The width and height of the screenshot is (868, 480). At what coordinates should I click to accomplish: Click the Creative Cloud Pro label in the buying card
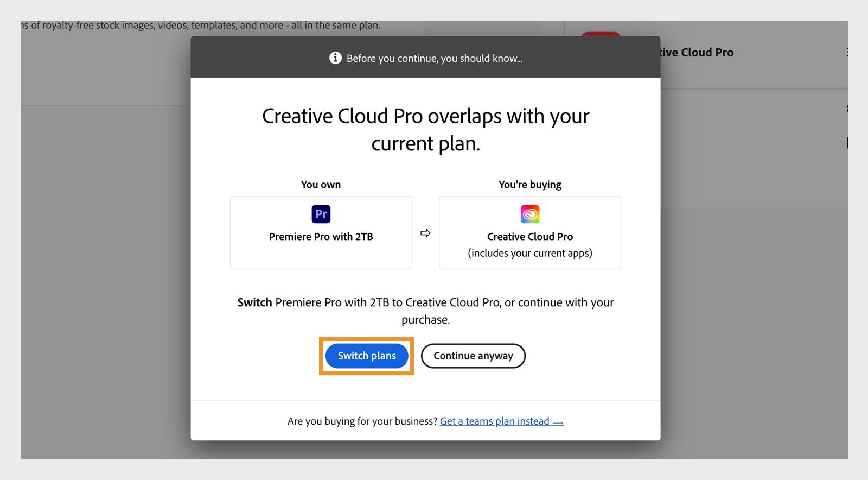click(x=530, y=237)
